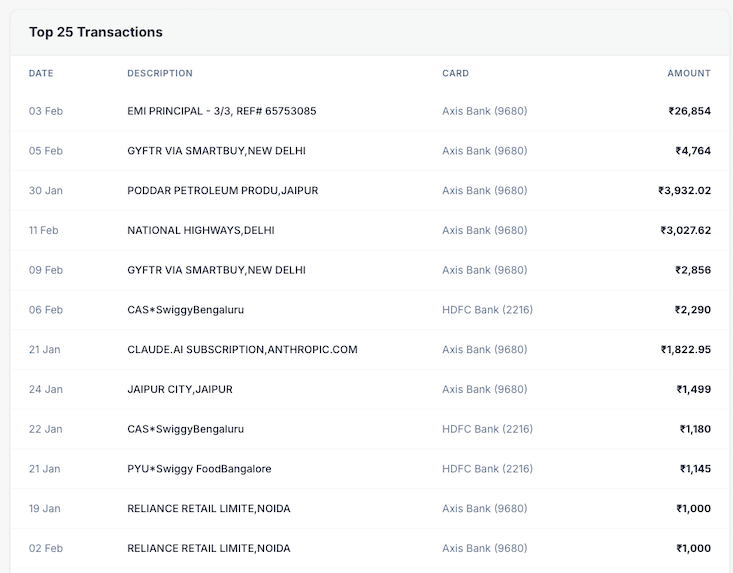
Task: Click the Top 25 Transactions heading
Action: coord(96,32)
